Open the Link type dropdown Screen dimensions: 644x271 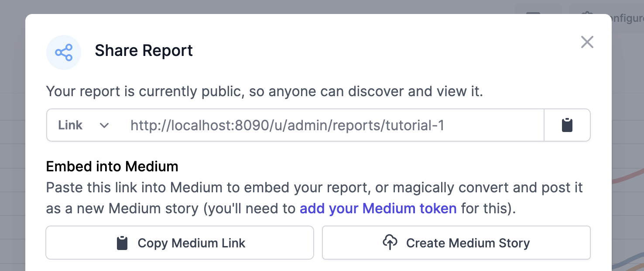click(x=83, y=125)
